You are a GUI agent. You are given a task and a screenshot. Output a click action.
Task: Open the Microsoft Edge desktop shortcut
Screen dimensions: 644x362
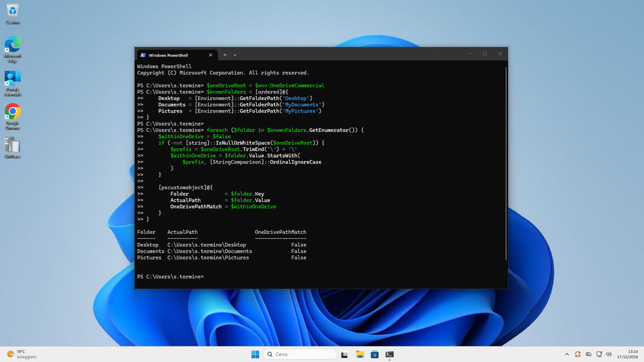(x=13, y=50)
